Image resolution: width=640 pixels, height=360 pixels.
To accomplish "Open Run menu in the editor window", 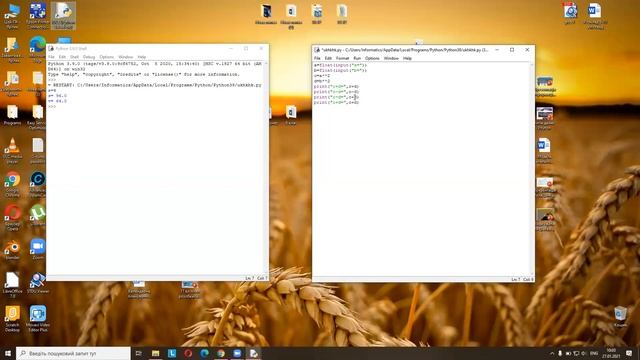I will (x=357, y=58).
